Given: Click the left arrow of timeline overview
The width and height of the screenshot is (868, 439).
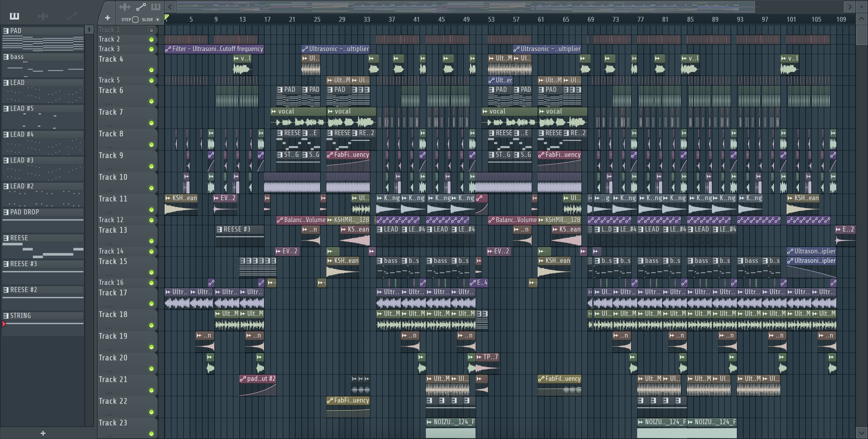Looking at the screenshot, I should [x=170, y=6].
